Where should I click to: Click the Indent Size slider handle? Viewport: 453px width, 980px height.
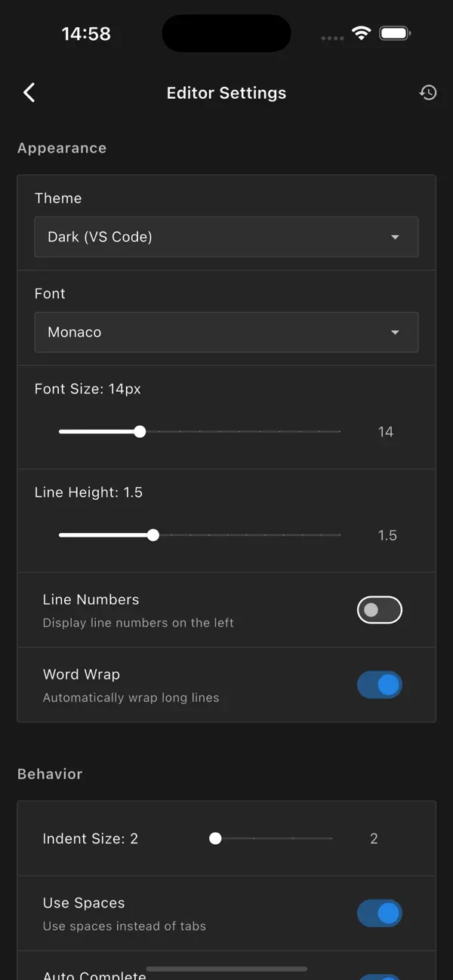point(215,838)
